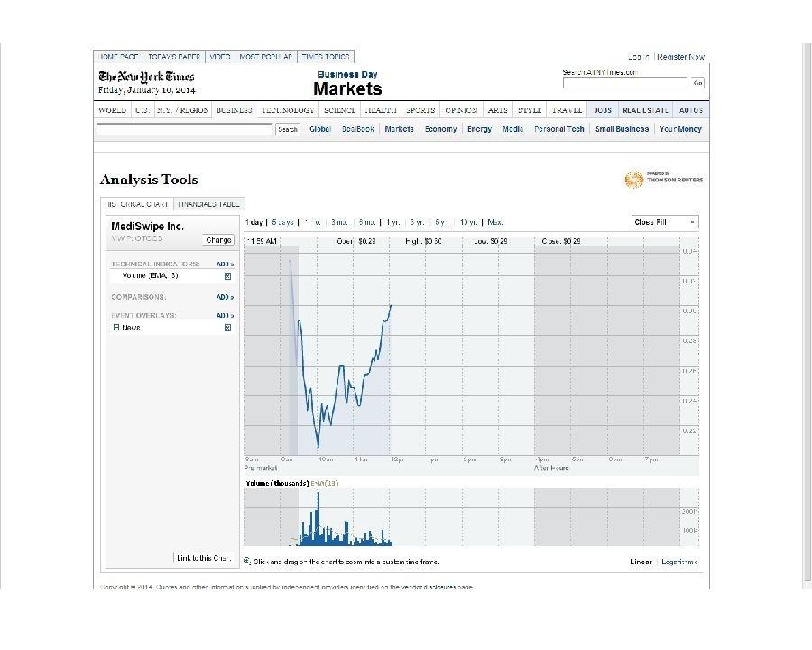Click the zoom hint magnifier icon below chart

click(245, 561)
